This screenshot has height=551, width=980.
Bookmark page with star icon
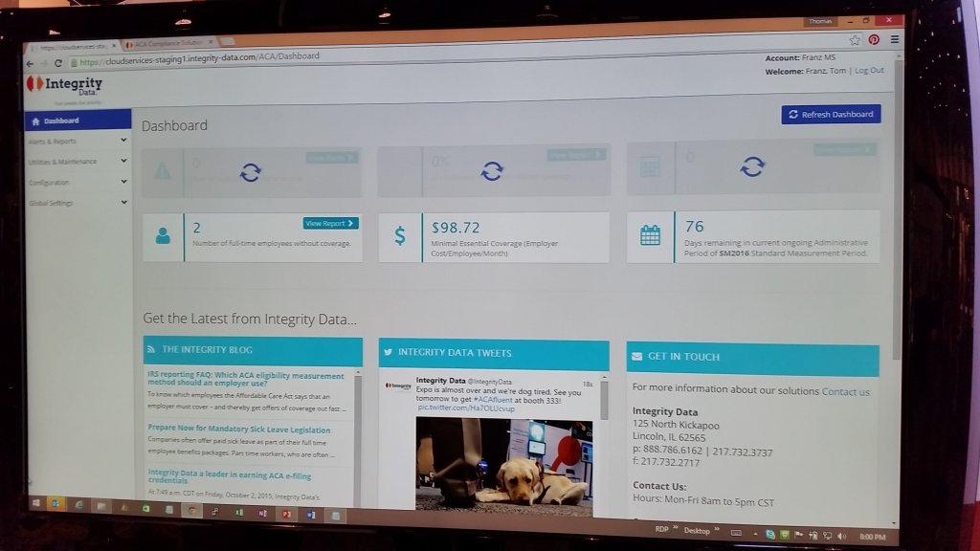coord(855,40)
